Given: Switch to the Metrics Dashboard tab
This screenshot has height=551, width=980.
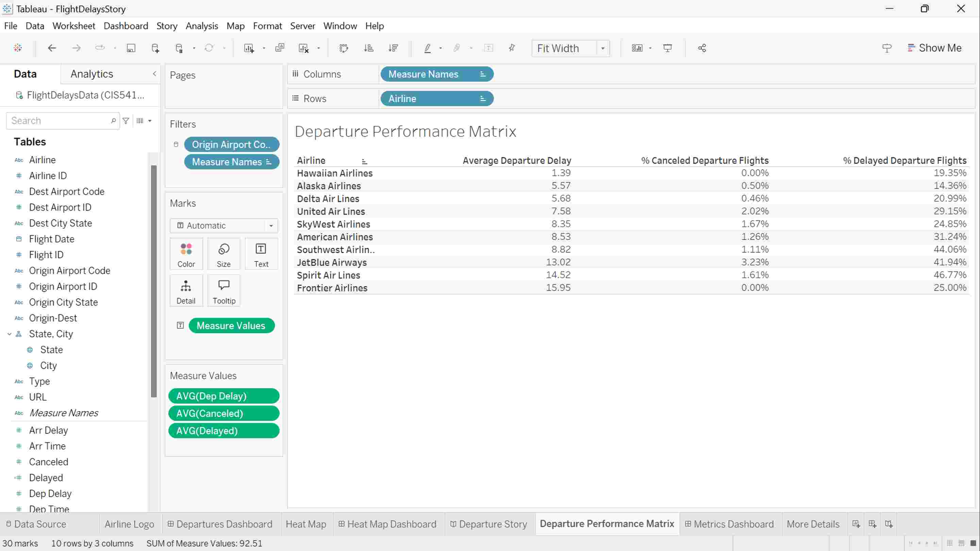Looking at the screenshot, I should pos(729,524).
